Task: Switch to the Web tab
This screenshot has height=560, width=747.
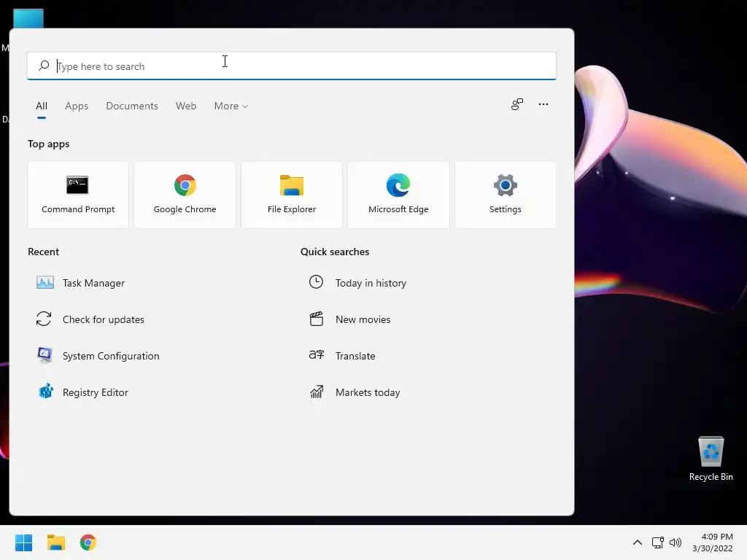Action: point(186,106)
